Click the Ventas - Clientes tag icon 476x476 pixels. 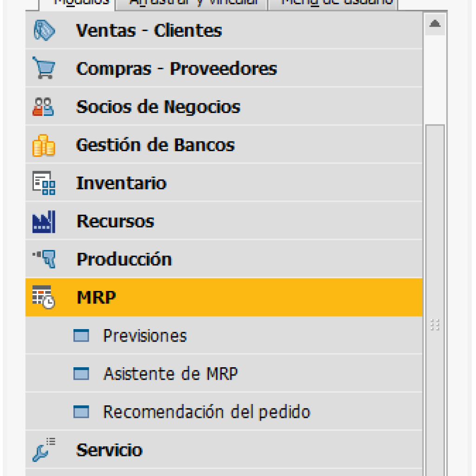tap(44, 30)
